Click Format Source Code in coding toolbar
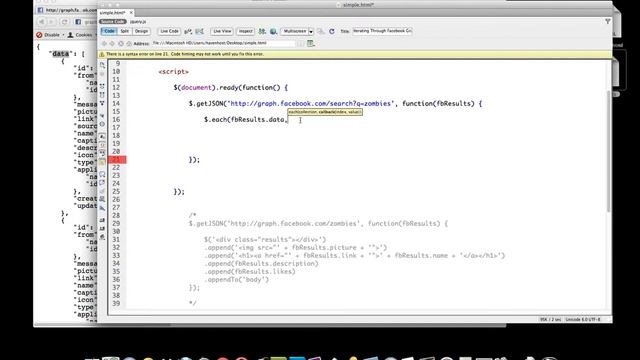 tap(102, 236)
